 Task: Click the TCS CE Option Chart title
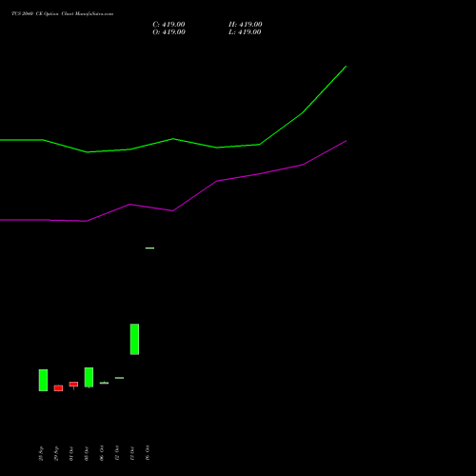pos(62,14)
